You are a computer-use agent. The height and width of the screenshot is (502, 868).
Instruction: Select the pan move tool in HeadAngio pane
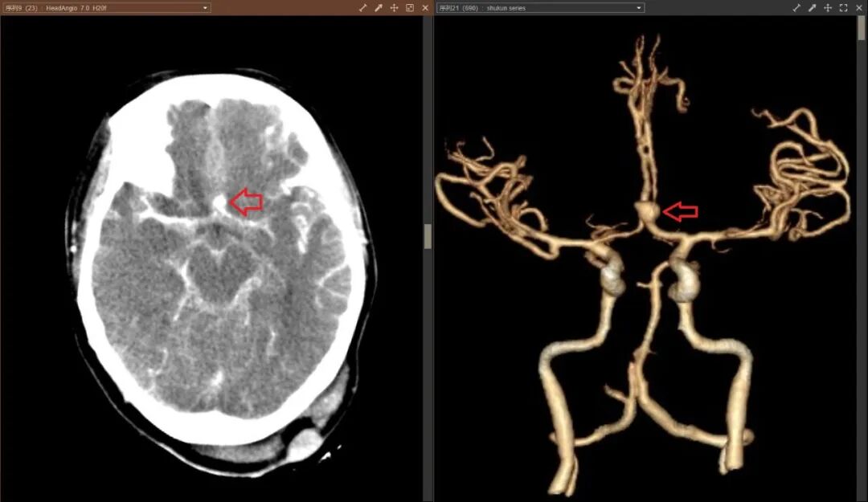(x=394, y=8)
